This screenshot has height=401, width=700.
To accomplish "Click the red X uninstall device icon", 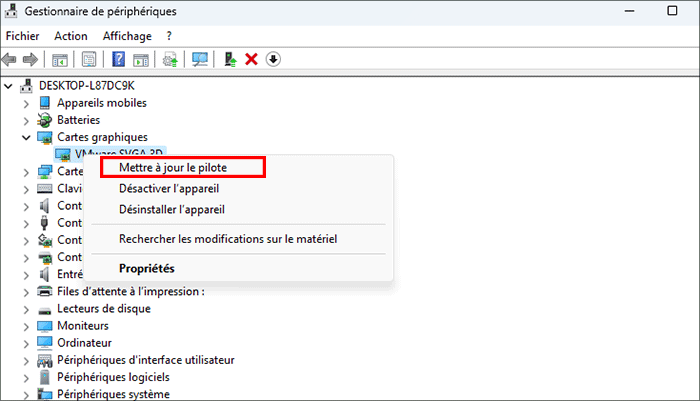I will [251, 59].
